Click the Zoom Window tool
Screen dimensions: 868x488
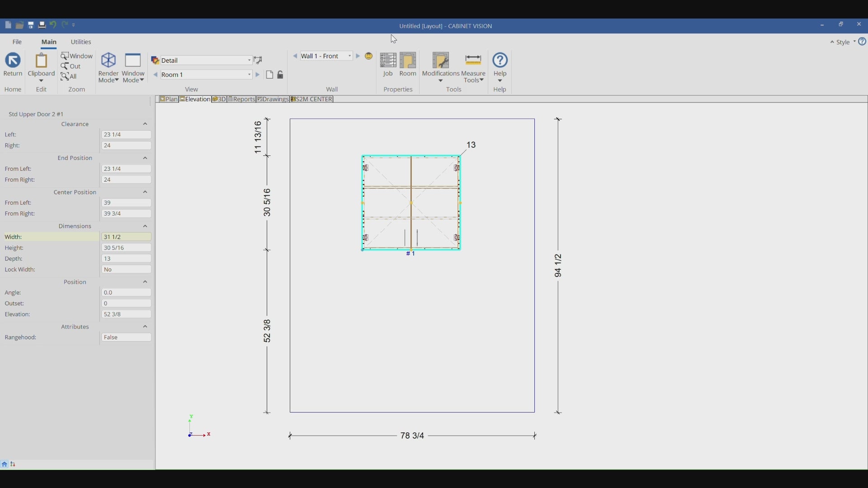click(77, 56)
